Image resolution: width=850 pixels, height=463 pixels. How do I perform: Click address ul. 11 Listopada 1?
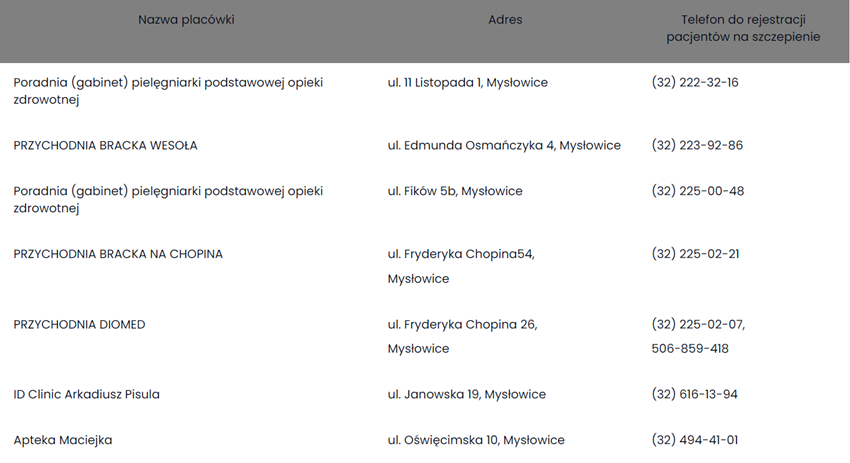point(467,82)
